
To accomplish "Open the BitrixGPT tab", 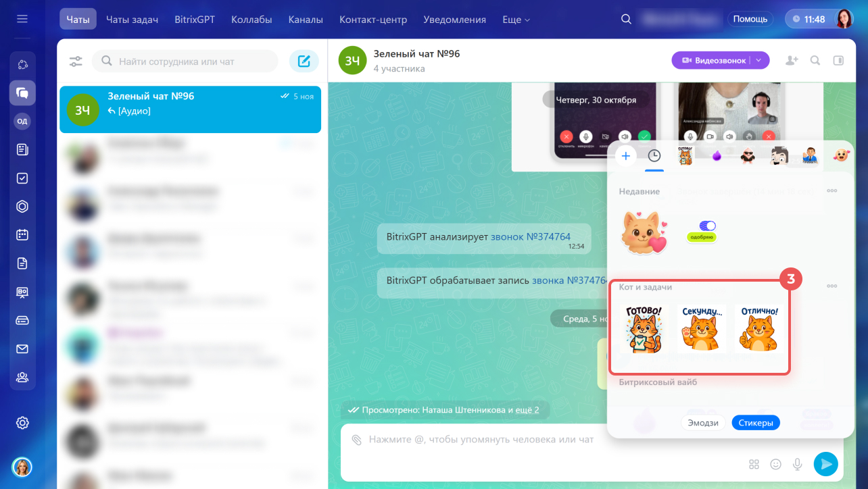I will tap(195, 20).
